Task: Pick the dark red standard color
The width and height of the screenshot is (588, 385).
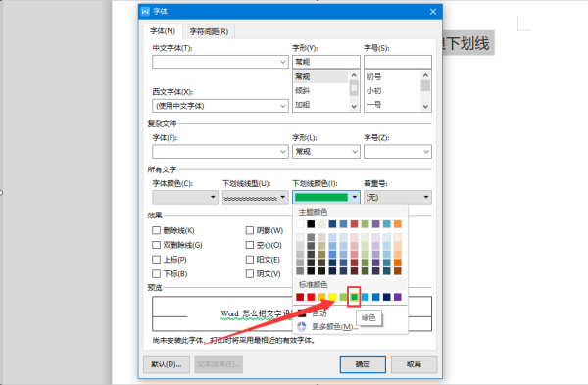Action: (300, 297)
